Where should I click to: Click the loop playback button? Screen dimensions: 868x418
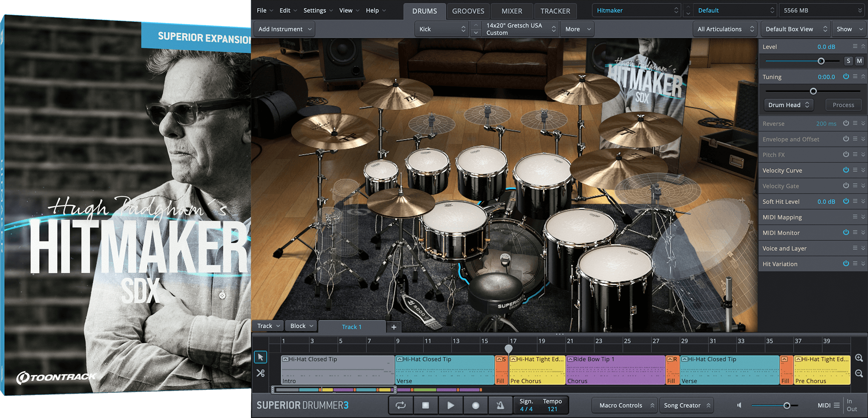click(x=401, y=405)
